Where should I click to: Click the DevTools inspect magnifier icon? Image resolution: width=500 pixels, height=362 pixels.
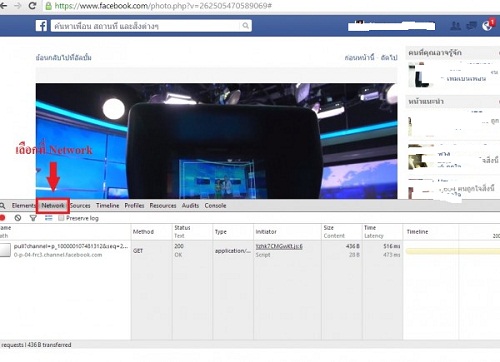click(x=3, y=205)
